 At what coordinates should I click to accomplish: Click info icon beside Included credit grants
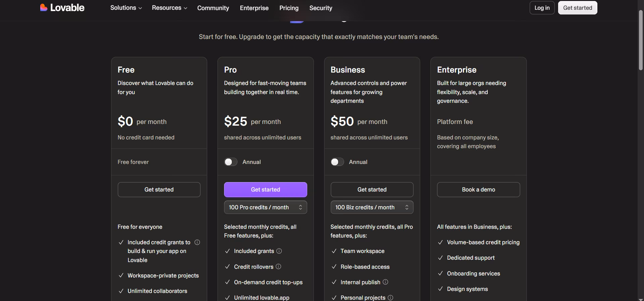(x=197, y=242)
